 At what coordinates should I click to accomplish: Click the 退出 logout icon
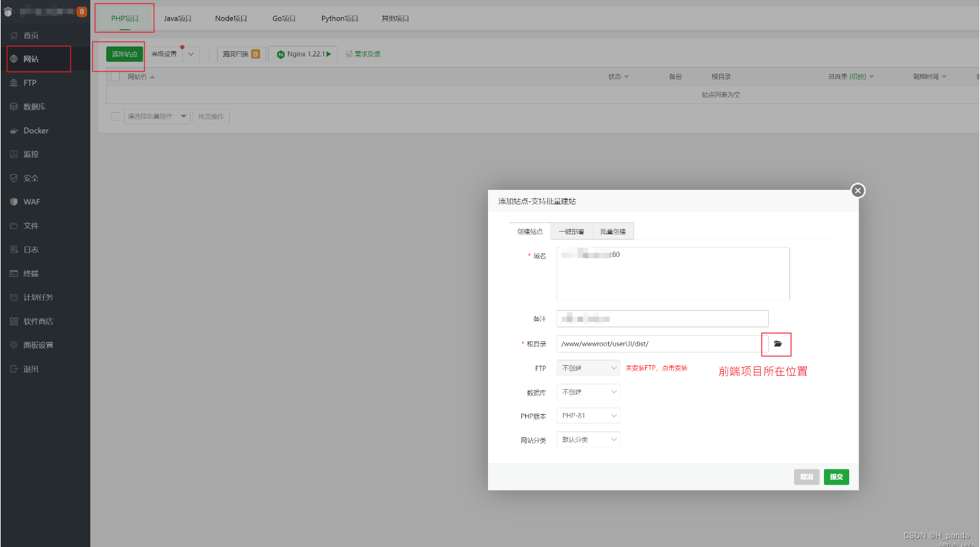click(13, 369)
